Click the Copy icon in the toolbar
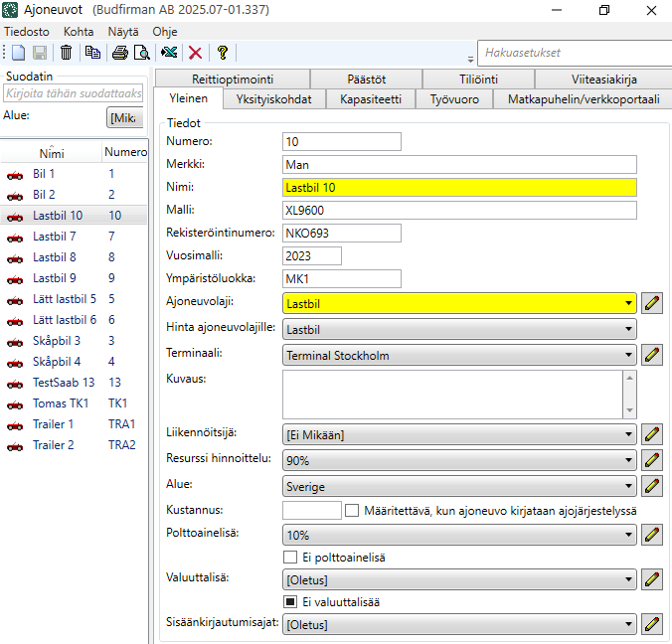Screen dimensions: 672x644 click(x=92, y=53)
